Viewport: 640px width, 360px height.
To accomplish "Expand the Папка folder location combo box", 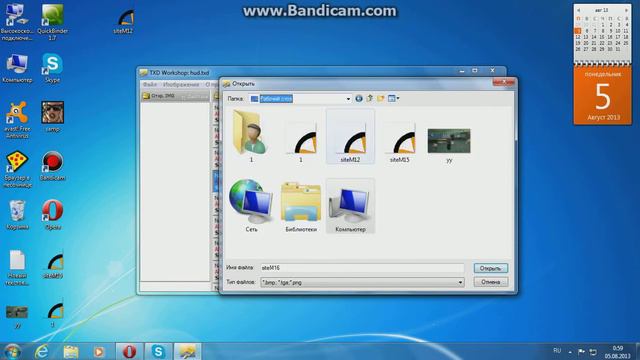I will [348, 99].
